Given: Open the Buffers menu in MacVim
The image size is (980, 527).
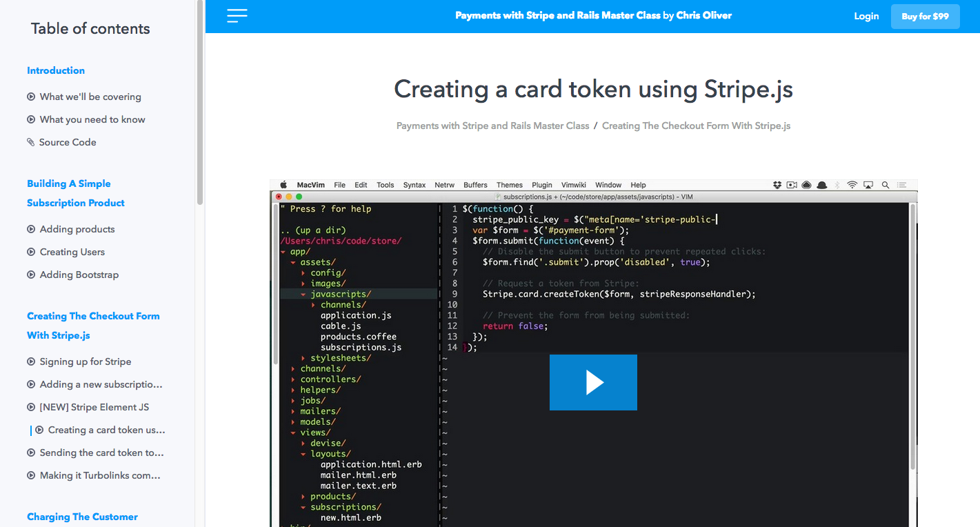Looking at the screenshot, I should (x=475, y=185).
